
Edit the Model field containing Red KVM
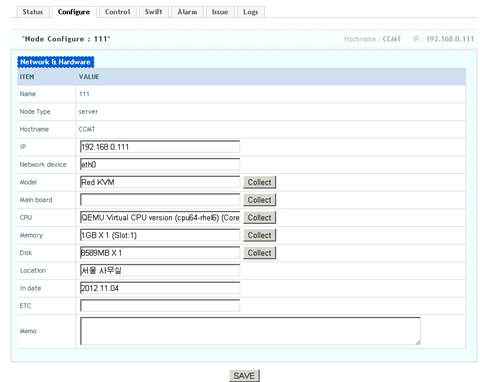pyautogui.click(x=160, y=182)
